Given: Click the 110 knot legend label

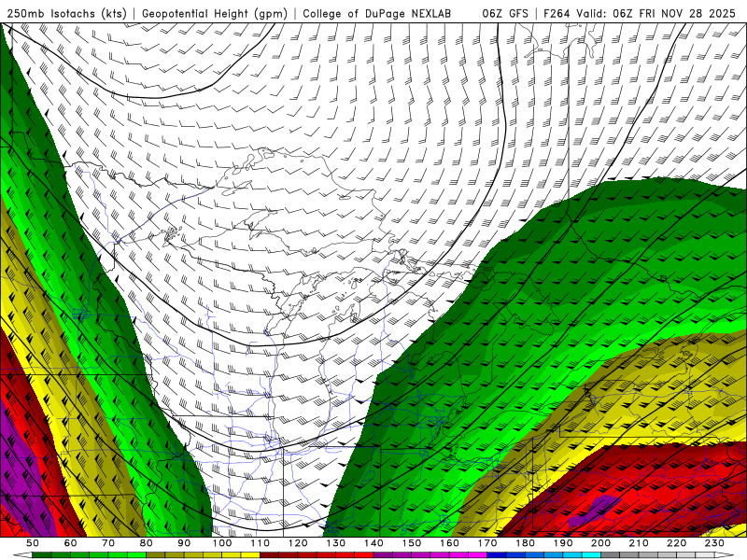Looking at the screenshot, I should [261, 543].
